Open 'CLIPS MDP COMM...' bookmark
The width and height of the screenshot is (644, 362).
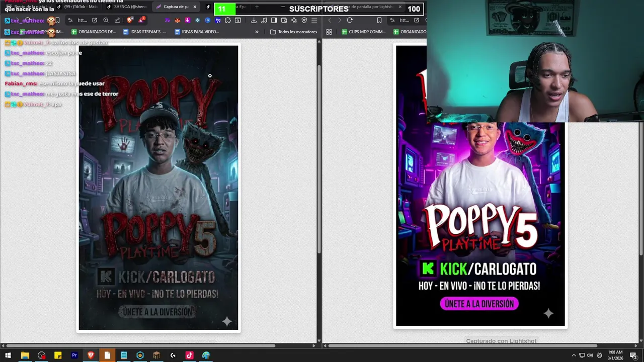363,32
